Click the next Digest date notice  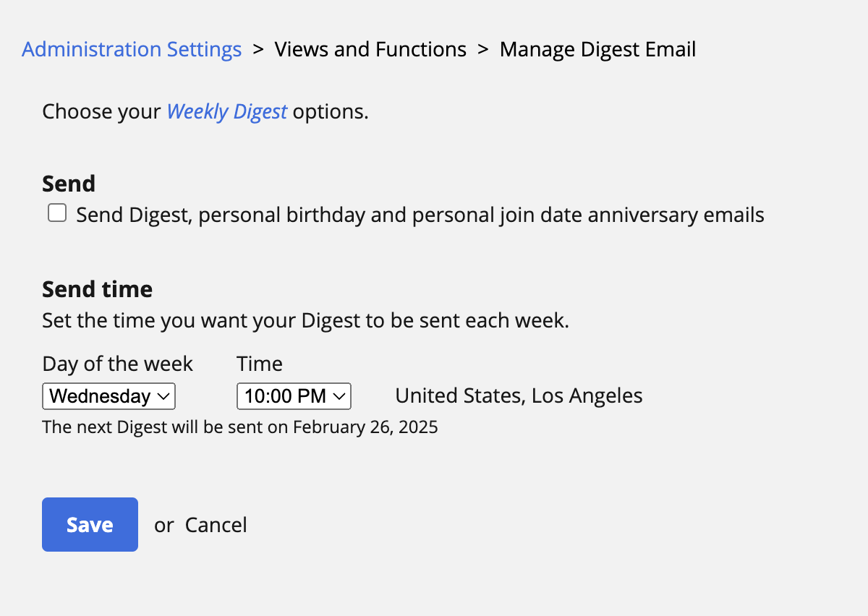coord(240,427)
